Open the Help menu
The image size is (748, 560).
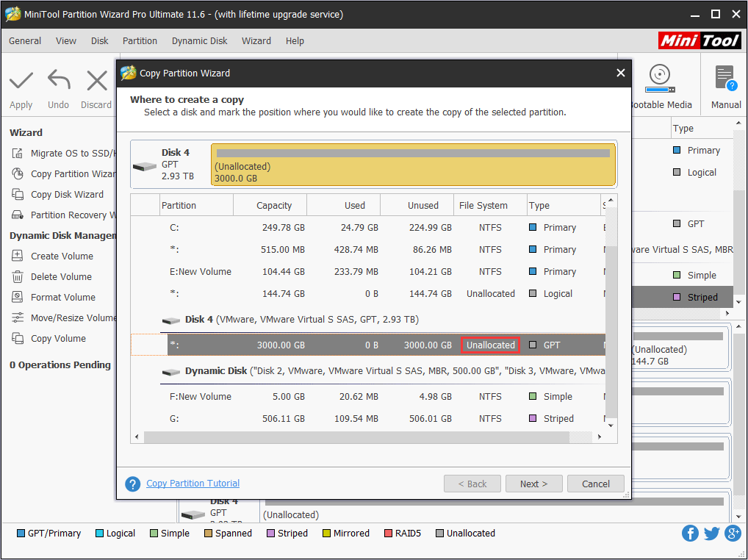coord(295,41)
